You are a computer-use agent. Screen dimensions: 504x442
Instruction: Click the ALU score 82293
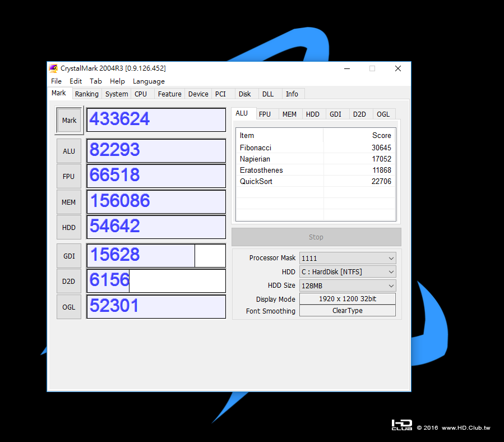pyautogui.click(x=156, y=151)
